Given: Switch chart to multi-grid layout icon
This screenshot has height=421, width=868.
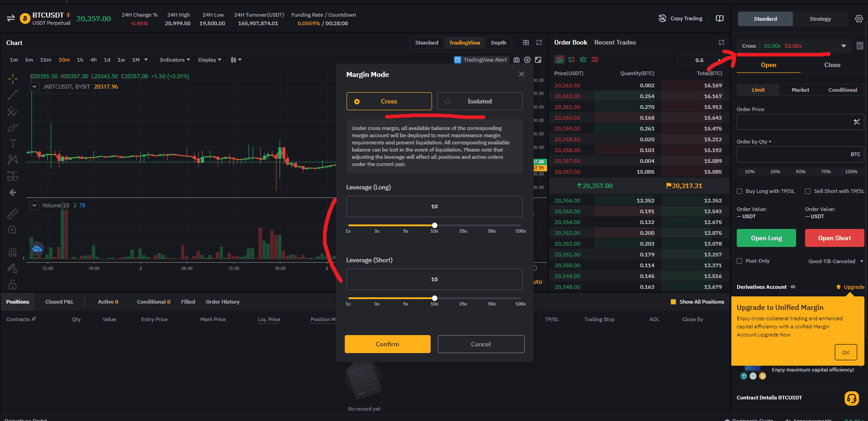Looking at the screenshot, I should pyautogui.click(x=526, y=43).
